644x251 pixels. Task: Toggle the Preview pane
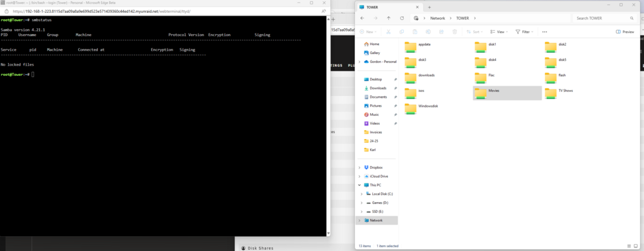tap(625, 32)
